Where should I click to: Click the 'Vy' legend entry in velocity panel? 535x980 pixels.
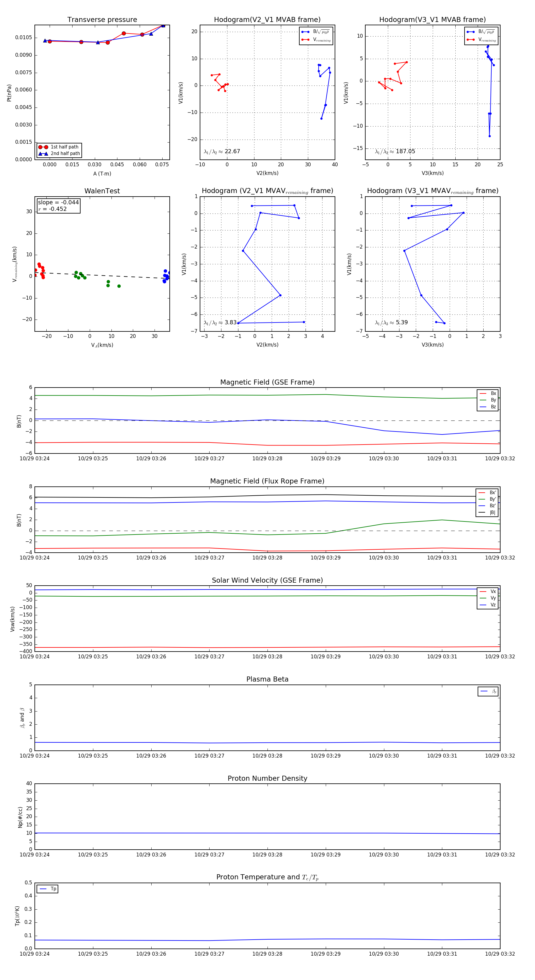(488, 598)
